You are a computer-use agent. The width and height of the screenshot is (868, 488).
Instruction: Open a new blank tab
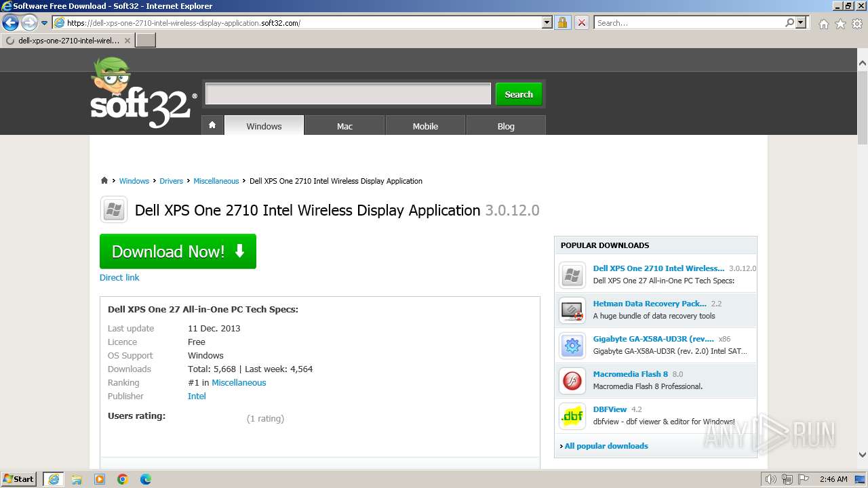point(146,41)
